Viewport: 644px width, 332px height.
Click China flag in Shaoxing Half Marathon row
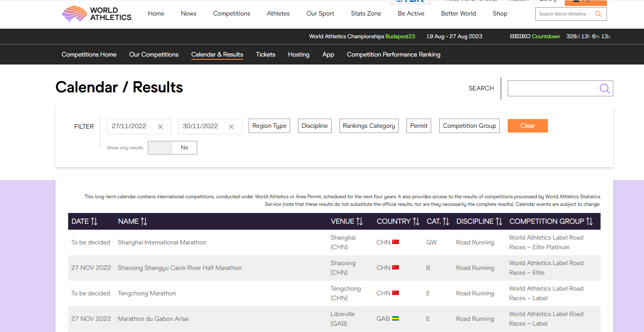pos(395,268)
